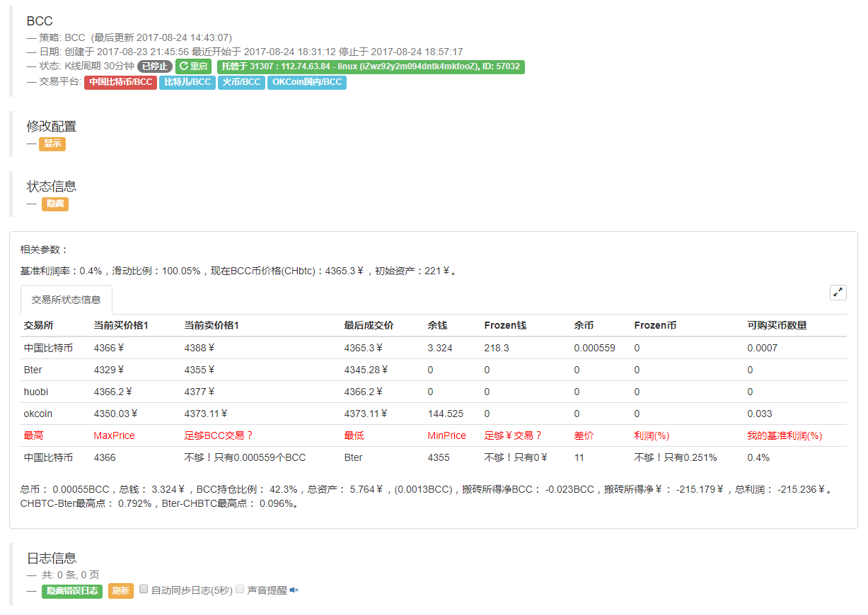Click the price difference value 11
Viewport: 868px width, 615px height.
coord(579,457)
